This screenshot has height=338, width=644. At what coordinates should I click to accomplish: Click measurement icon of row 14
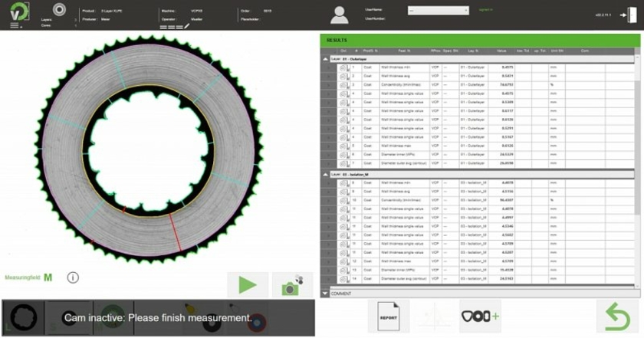(344, 279)
